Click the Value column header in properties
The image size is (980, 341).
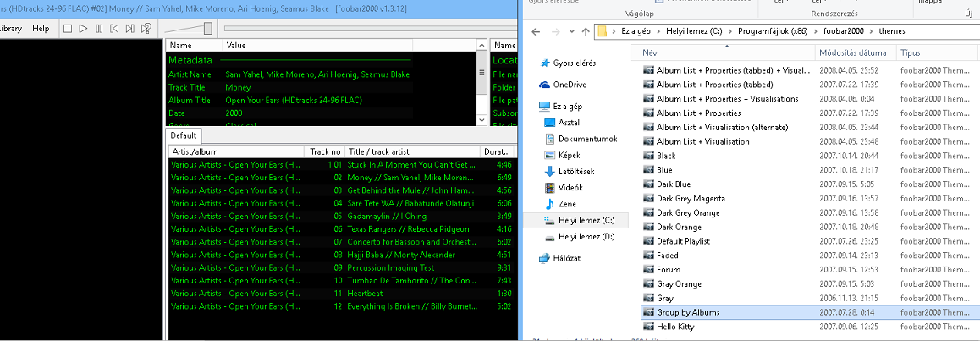317,46
